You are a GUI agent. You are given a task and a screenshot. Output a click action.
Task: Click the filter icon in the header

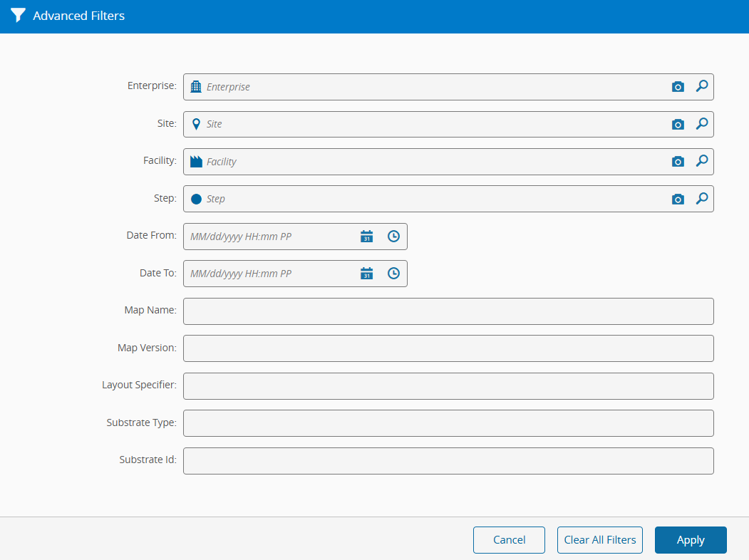tap(18, 15)
